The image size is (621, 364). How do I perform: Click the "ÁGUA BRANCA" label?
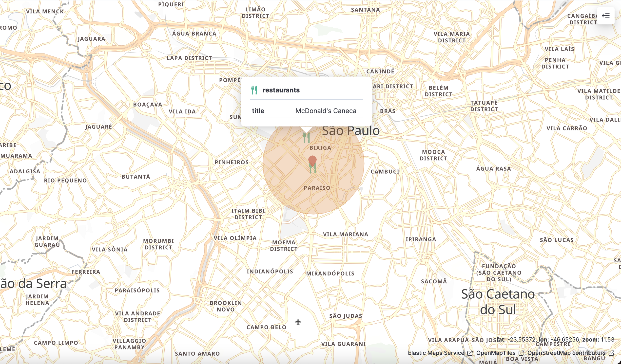pyautogui.click(x=194, y=34)
